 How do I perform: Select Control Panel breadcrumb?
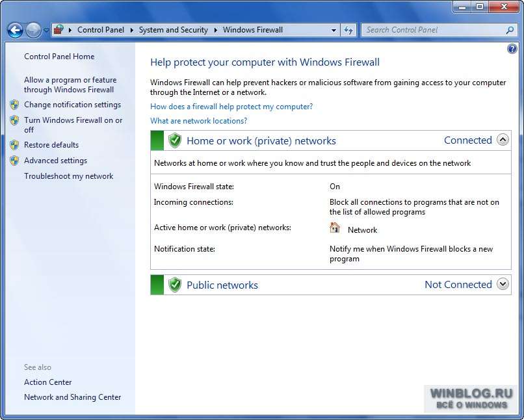[101, 30]
